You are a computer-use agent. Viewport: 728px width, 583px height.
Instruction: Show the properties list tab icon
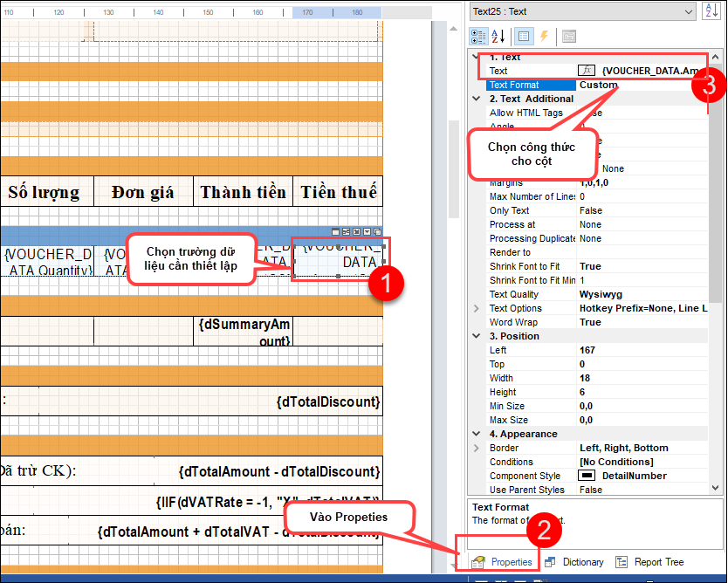(x=523, y=37)
